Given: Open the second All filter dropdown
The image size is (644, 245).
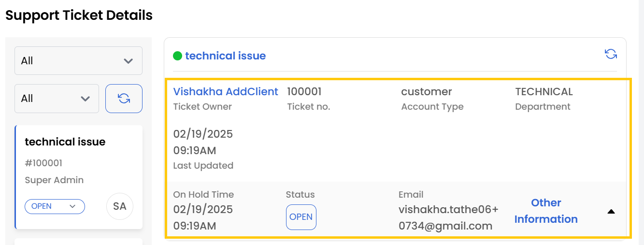Looking at the screenshot, I should pyautogui.click(x=57, y=99).
